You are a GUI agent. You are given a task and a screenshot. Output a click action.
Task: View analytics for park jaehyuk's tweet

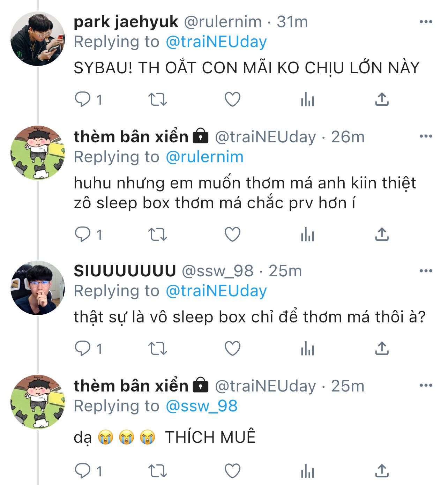[x=307, y=100]
